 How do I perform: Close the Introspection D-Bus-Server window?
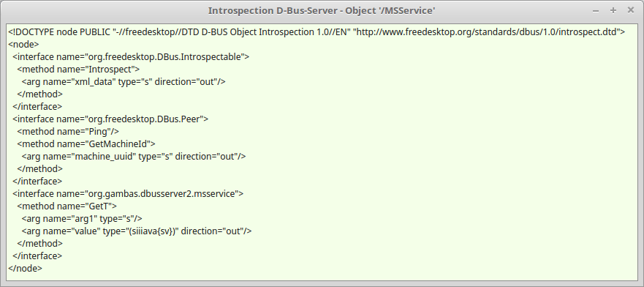coord(630,11)
